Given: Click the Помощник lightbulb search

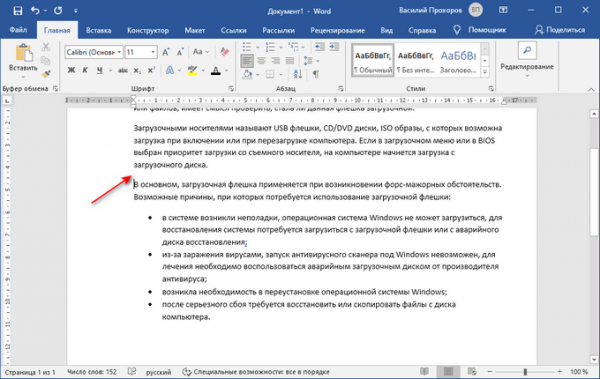Looking at the screenshot, I should [x=479, y=30].
